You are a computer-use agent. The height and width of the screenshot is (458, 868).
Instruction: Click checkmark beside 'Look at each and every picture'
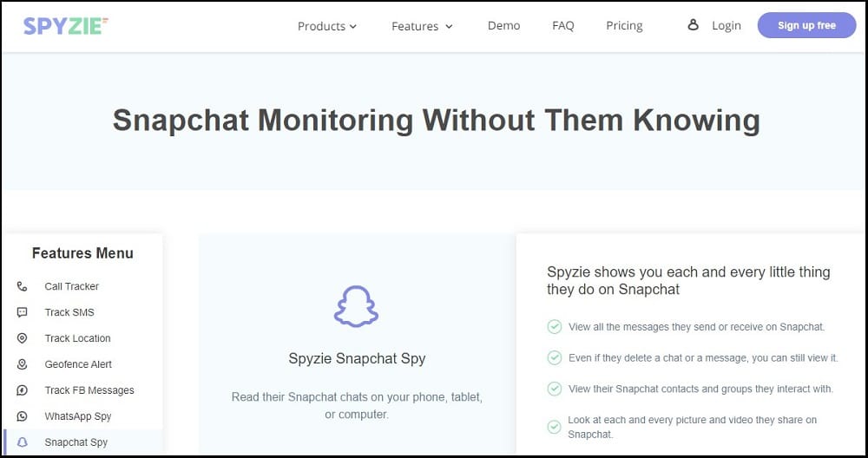click(554, 427)
